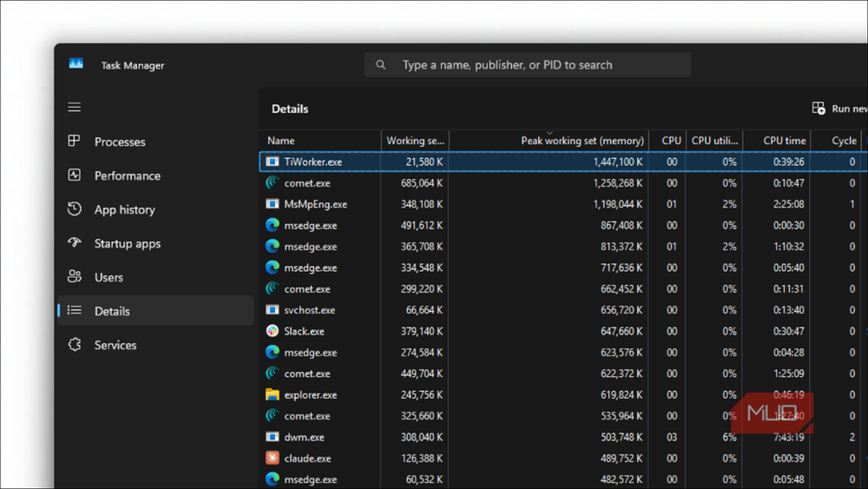The width and height of the screenshot is (868, 489).
Task: Focus the name, publisher, or PID search box
Action: click(527, 65)
